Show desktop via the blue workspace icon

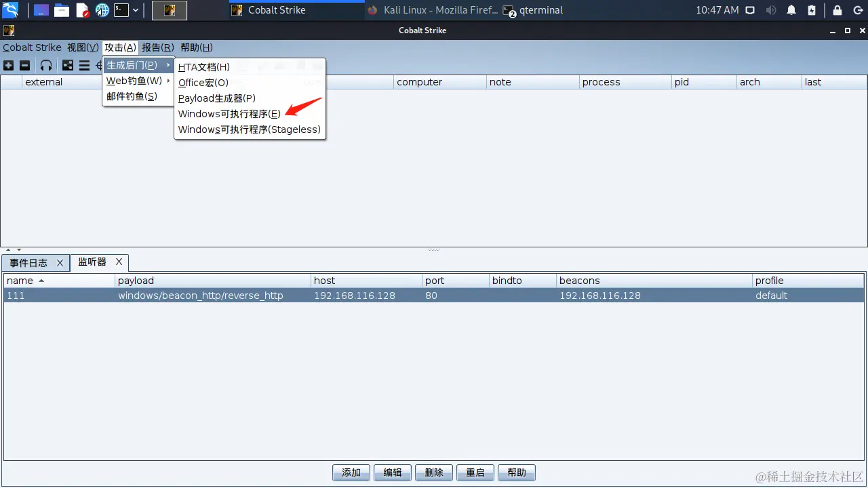pos(41,10)
